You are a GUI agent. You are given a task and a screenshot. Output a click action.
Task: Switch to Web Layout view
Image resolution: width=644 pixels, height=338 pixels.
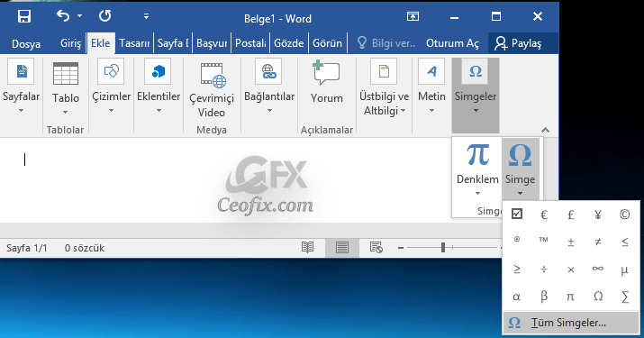(376, 248)
